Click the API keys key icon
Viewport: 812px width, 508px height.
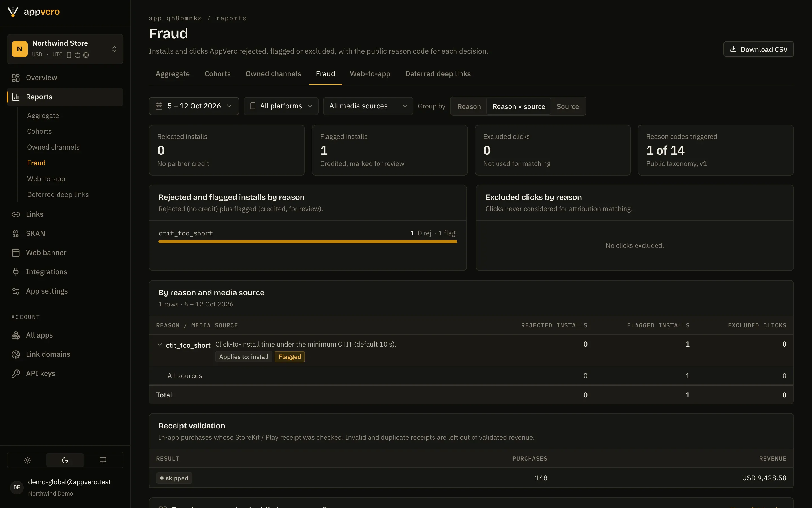16,373
